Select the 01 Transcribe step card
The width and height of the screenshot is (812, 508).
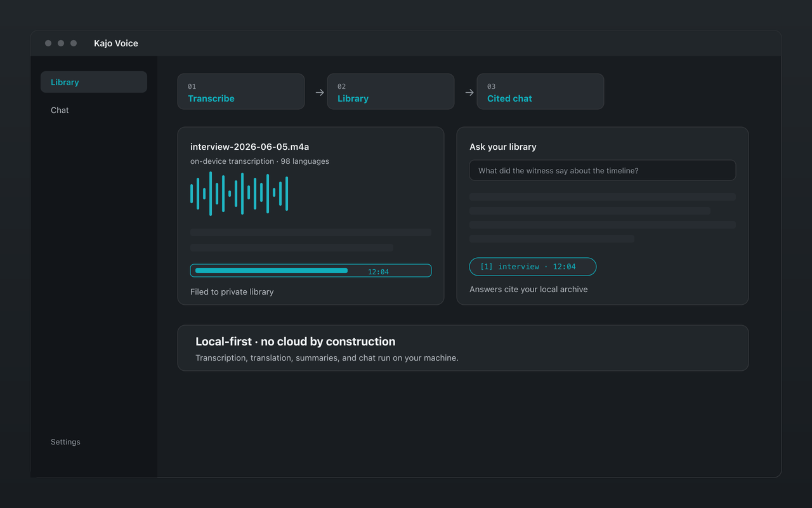pyautogui.click(x=241, y=91)
